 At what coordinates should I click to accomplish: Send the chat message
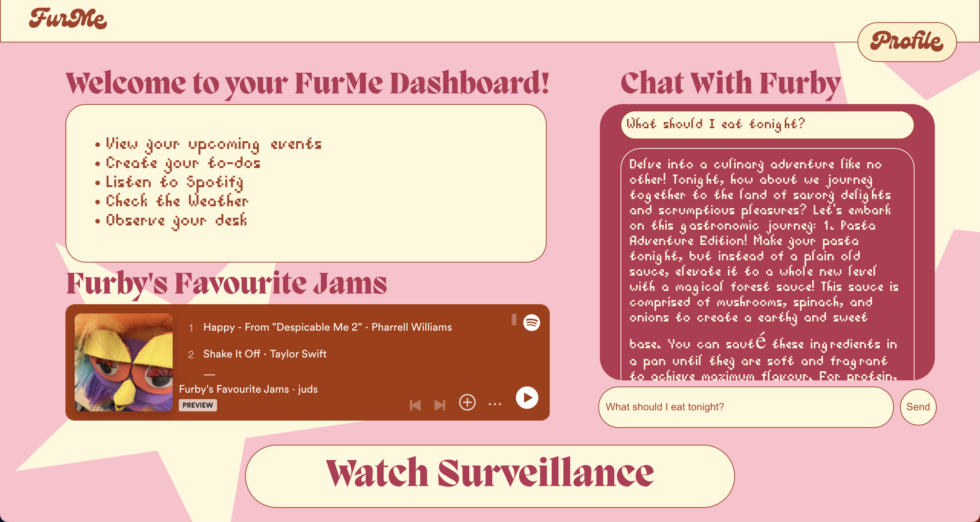[x=918, y=407]
